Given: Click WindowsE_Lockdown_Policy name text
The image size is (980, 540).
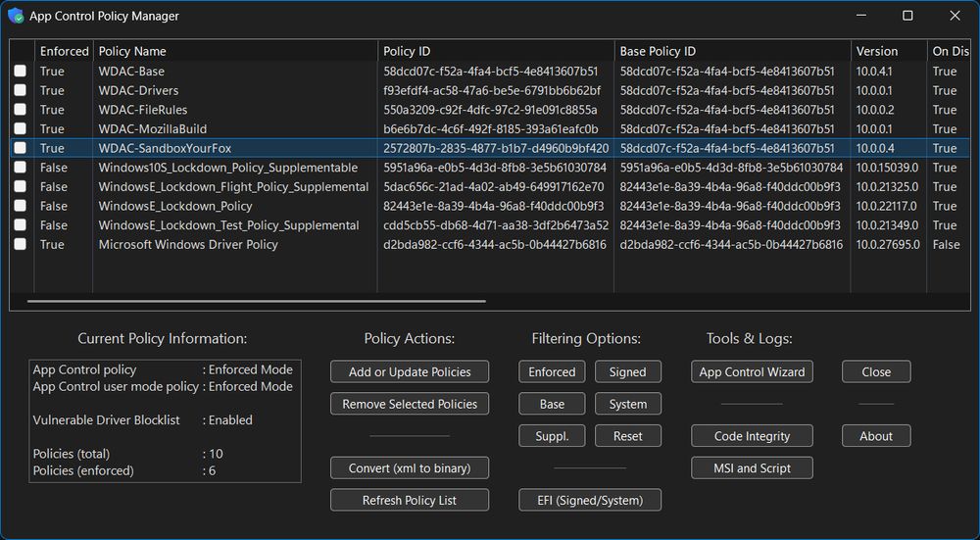Looking at the screenshot, I should pyautogui.click(x=175, y=206).
